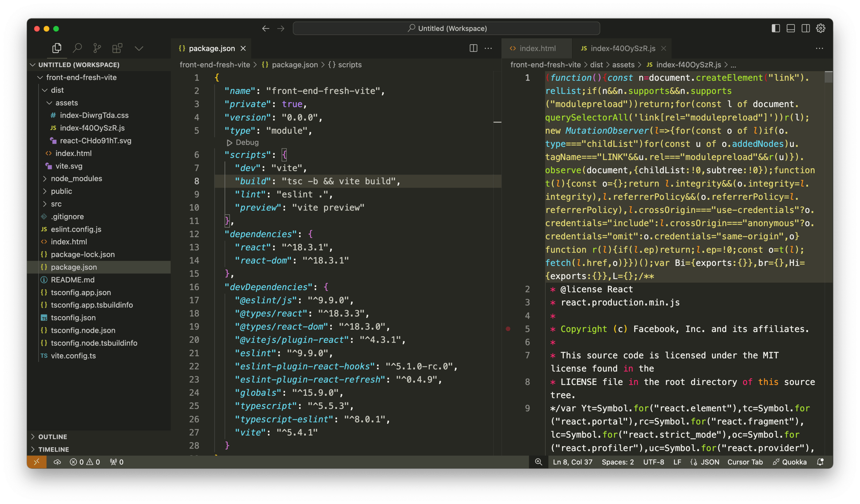Screen dimensions: 860x504
Task: Click the breakpoint dot on line 5
Action: tap(508, 329)
